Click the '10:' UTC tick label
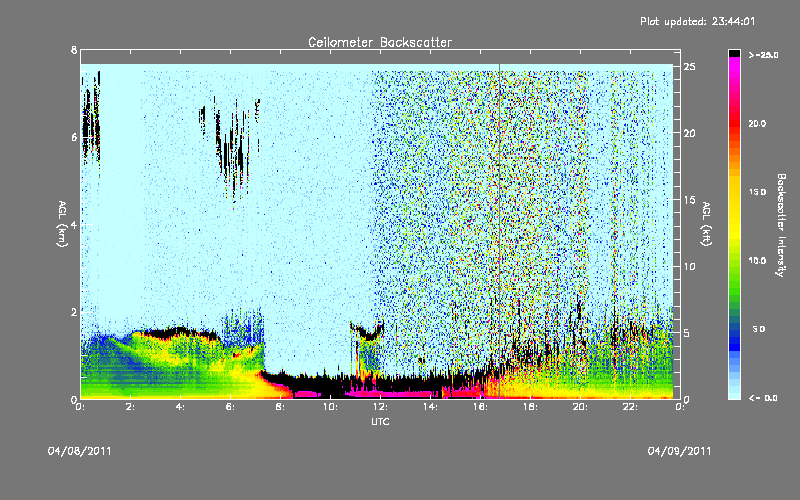 pos(331,407)
